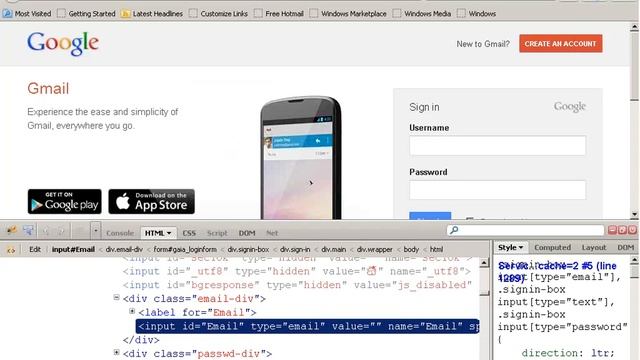Click the ServiceLogin stylesheet source link
The width and height of the screenshot is (640, 360).
point(558,271)
